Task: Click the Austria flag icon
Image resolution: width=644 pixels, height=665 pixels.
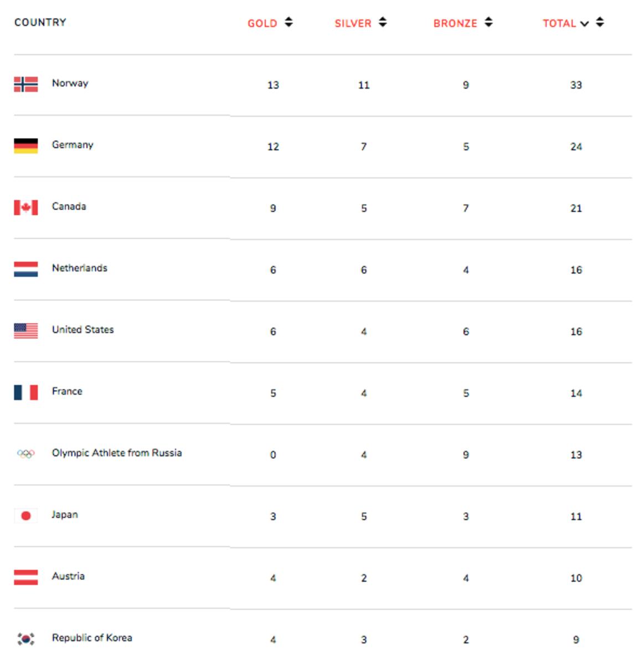Action: point(25,576)
